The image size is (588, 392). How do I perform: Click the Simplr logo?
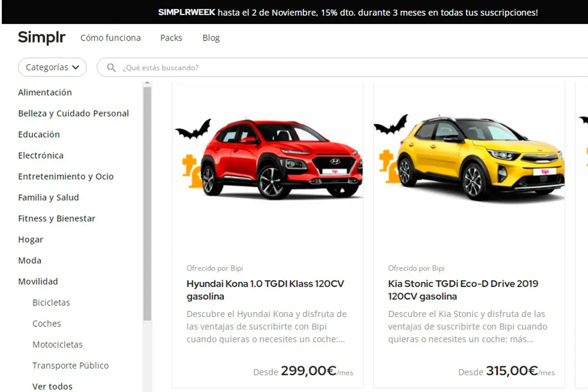point(42,37)
